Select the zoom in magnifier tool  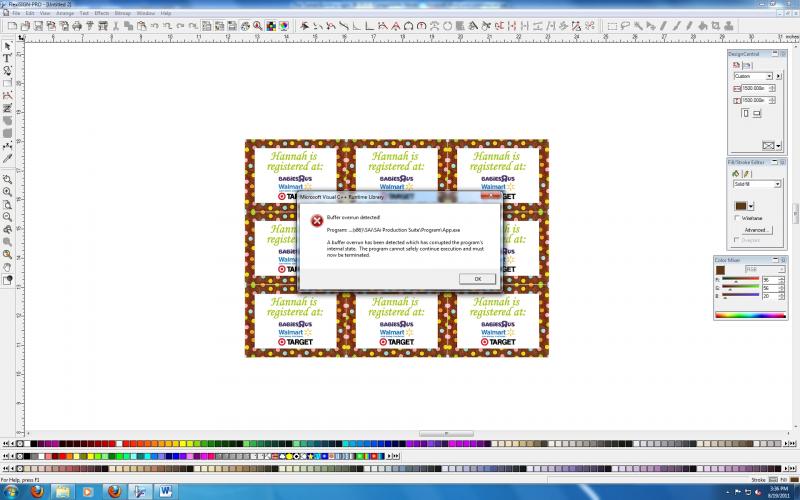pos(7,192)
